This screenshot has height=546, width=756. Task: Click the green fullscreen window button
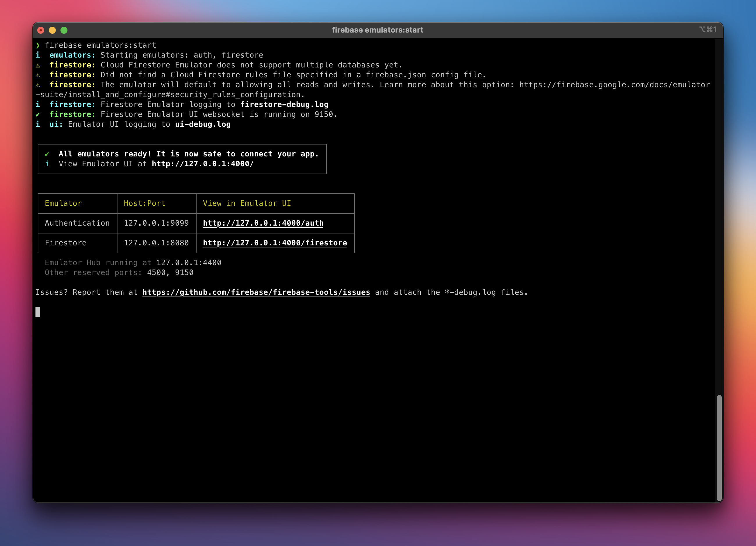(64, 30)
